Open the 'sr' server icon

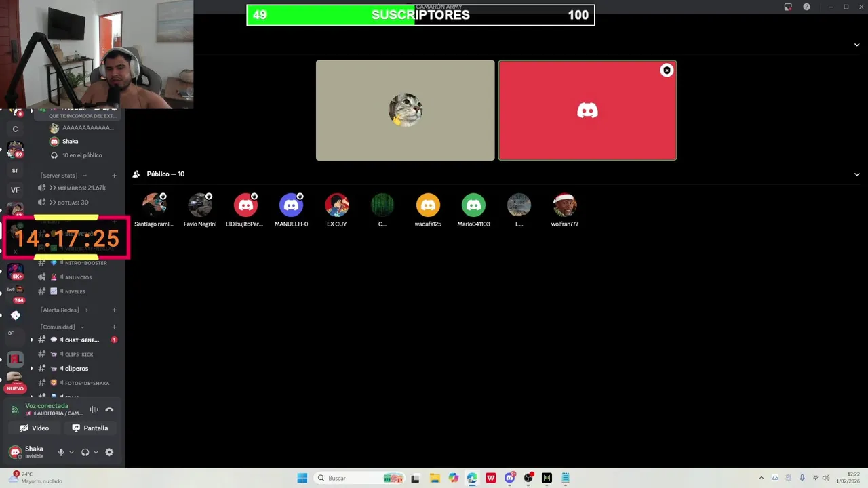(x=15, y=170)
